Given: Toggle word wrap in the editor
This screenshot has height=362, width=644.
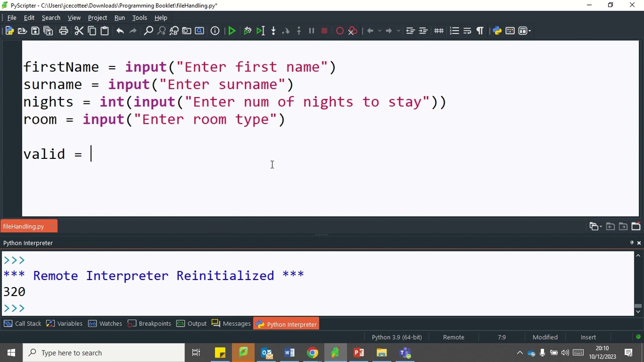Looking at the screenshot, I should point(467,31).
